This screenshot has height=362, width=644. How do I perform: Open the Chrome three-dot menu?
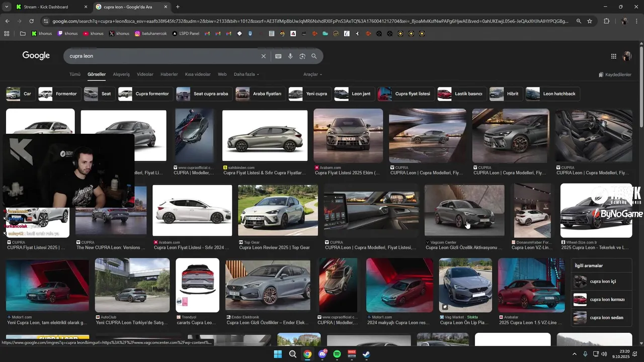pyautogui.click(x=637, y=21)
